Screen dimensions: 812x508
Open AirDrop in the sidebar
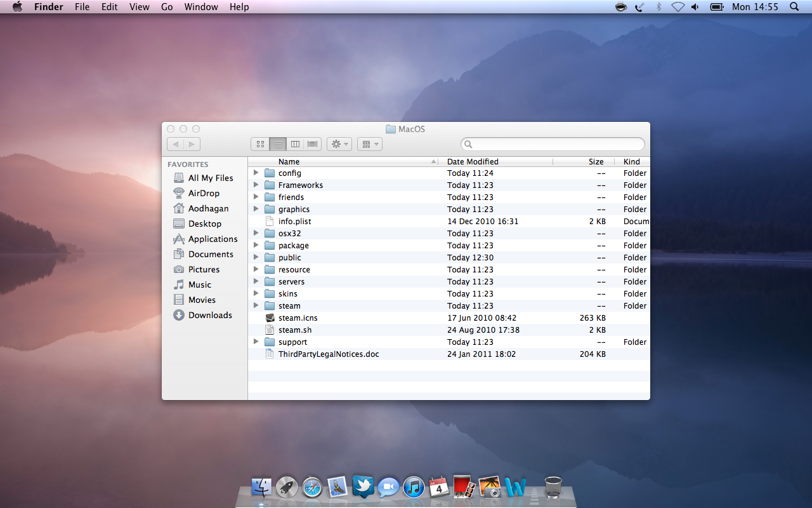(x=196, y=193)
